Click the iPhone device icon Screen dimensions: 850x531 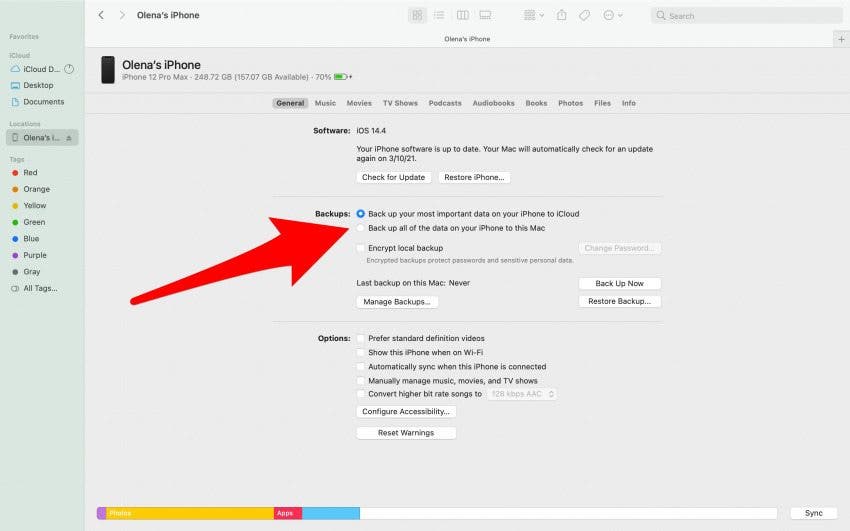108,70
